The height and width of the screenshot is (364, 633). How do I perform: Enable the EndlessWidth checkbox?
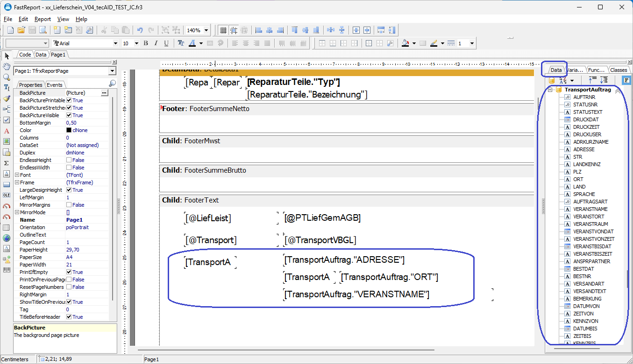(69, 168)
